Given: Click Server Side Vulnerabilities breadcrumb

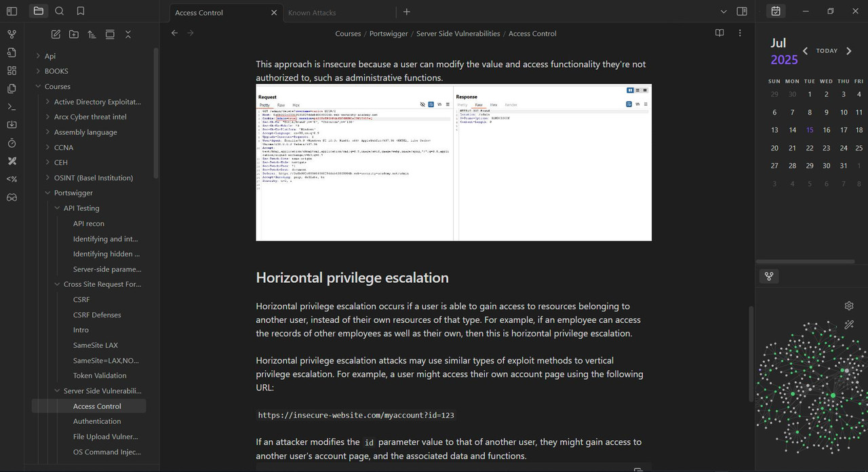Looking at the screenshot, I should click(458, 33).
